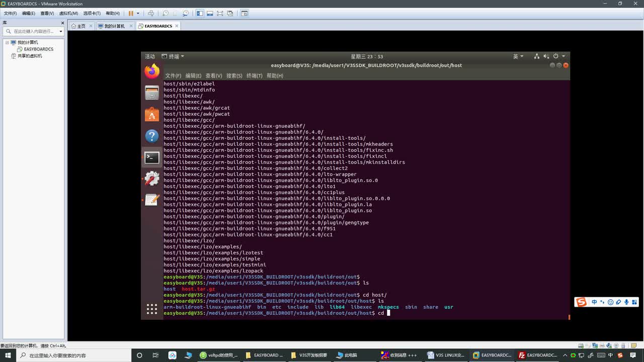The width and height of the screenshot is (644, 362).
Task: Open the V3S LINUX taskbar document
Action: click(x=445, y=355)
